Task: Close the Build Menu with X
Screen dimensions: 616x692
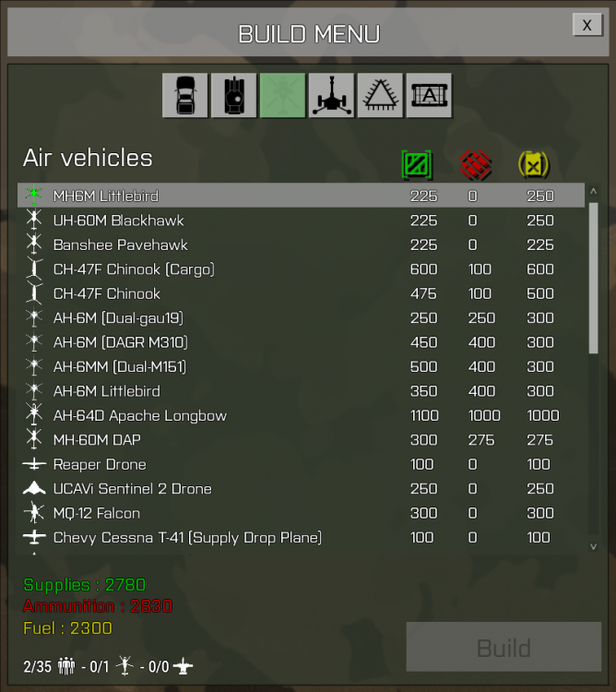Action: [x=586, y=25]
